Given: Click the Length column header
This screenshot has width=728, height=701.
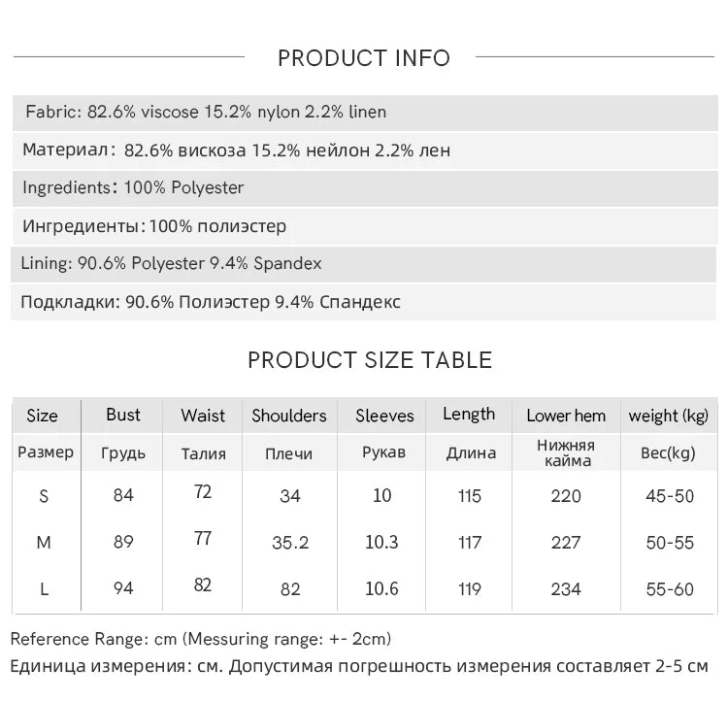Looking at the screenshot, I should (469, 415).
